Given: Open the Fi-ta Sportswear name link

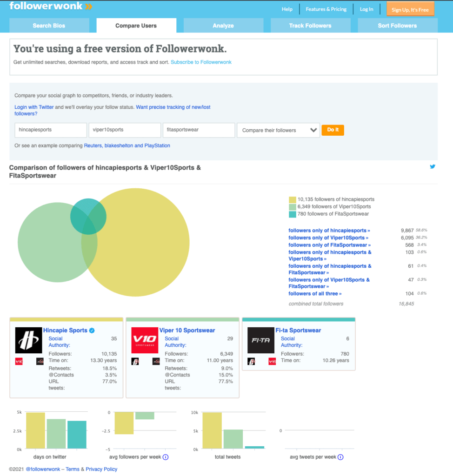Looking at the screenshot, I should pyautogui.click(x=298, y=331).
